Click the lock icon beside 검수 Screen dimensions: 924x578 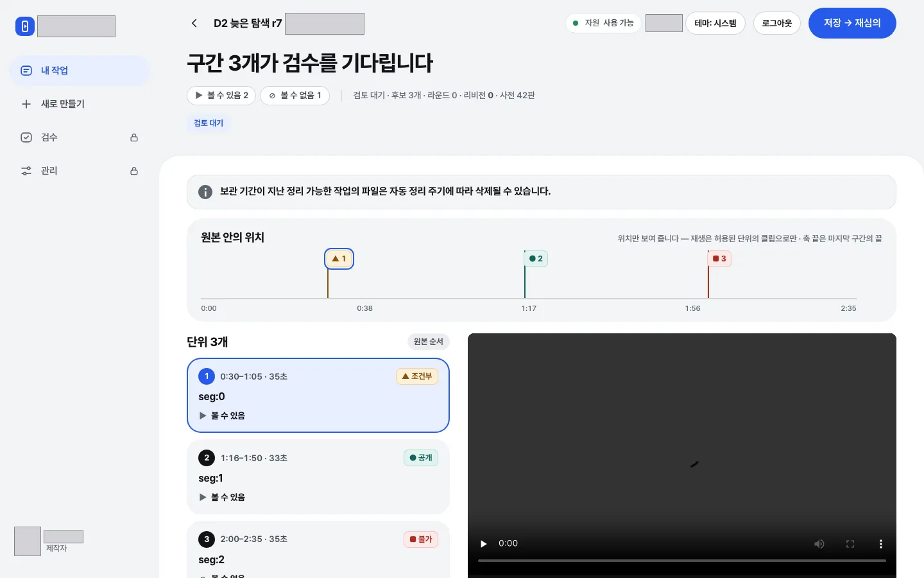(x=134, y=137)
